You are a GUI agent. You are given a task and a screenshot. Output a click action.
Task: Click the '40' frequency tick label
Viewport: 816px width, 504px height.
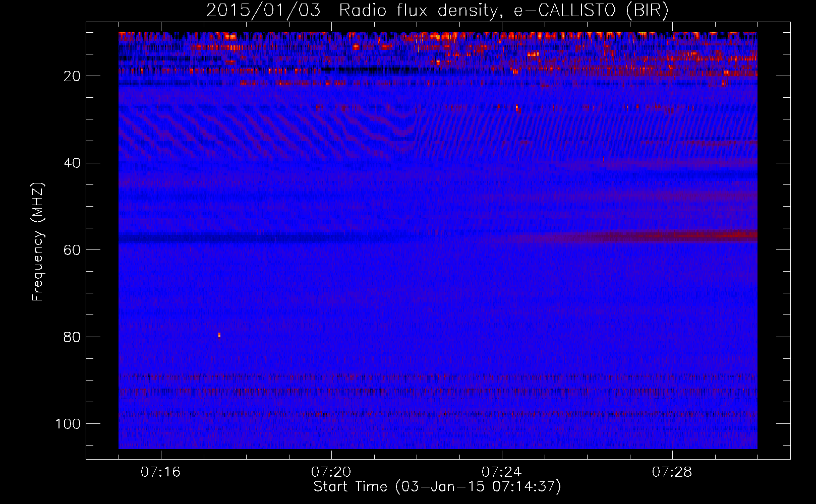[x=73, y=163]
